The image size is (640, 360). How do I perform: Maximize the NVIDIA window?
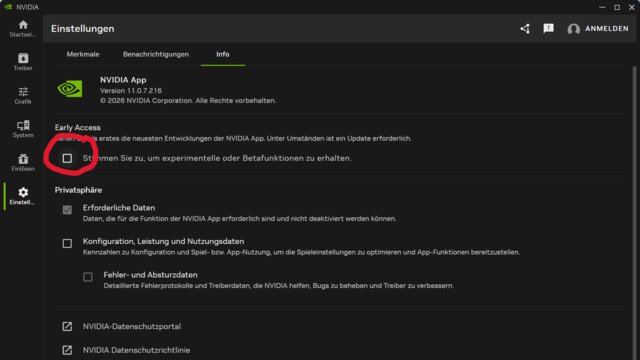pos(617,7)
